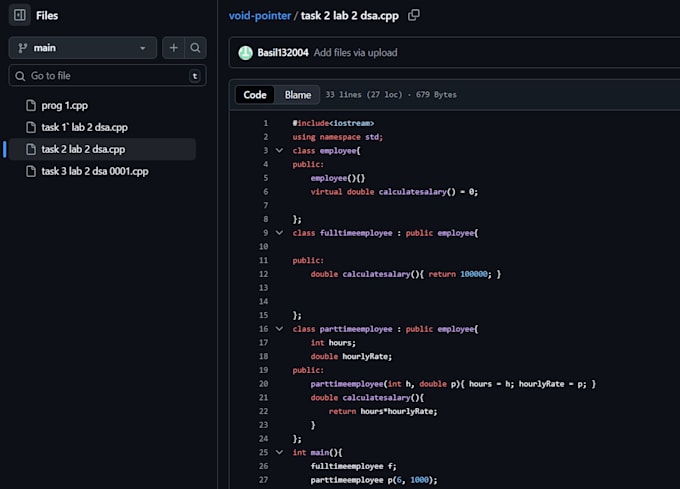The image size is (680, 489).
Task: Click the fulltimeemployee f; line
Action: (x=353, y=466)
